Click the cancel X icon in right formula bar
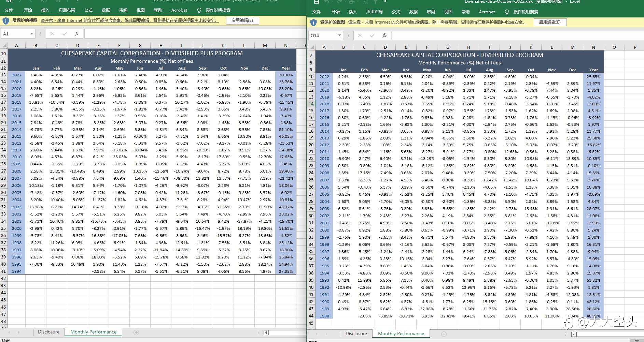The image size is (644, 342). click(360, 35)
